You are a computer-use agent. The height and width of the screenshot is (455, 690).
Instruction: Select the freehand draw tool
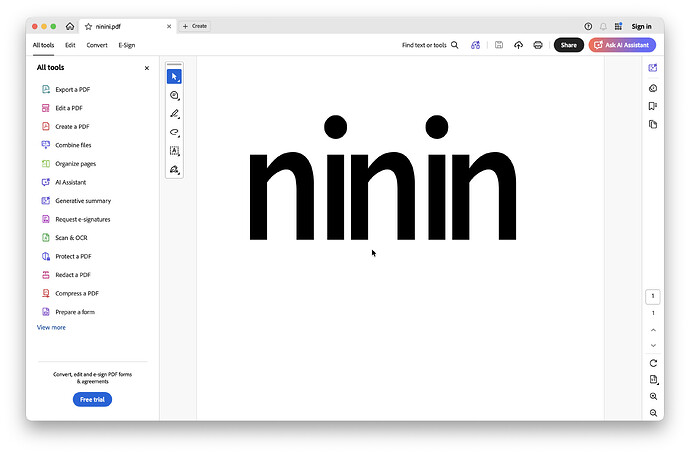click(x=174, y=132)
